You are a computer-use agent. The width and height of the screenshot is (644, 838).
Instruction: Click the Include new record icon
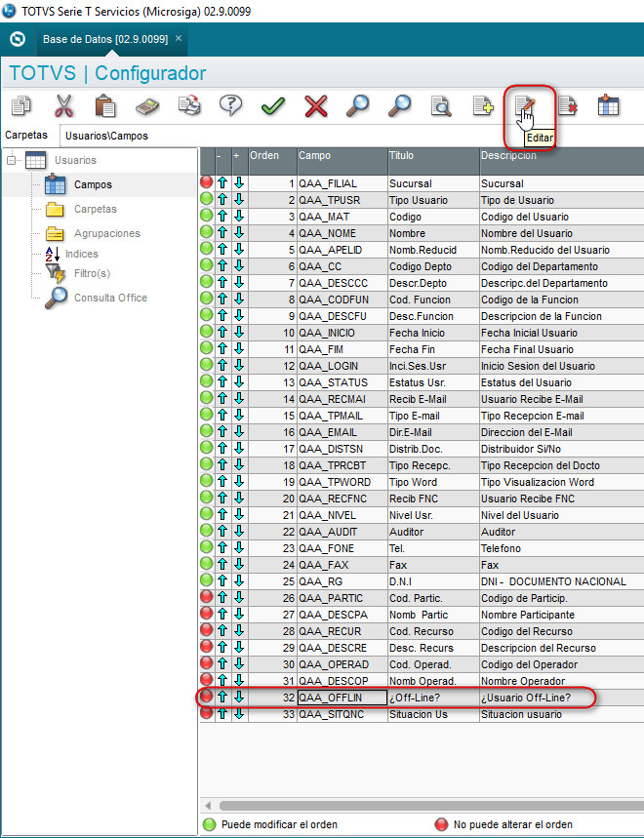[483, 105]
